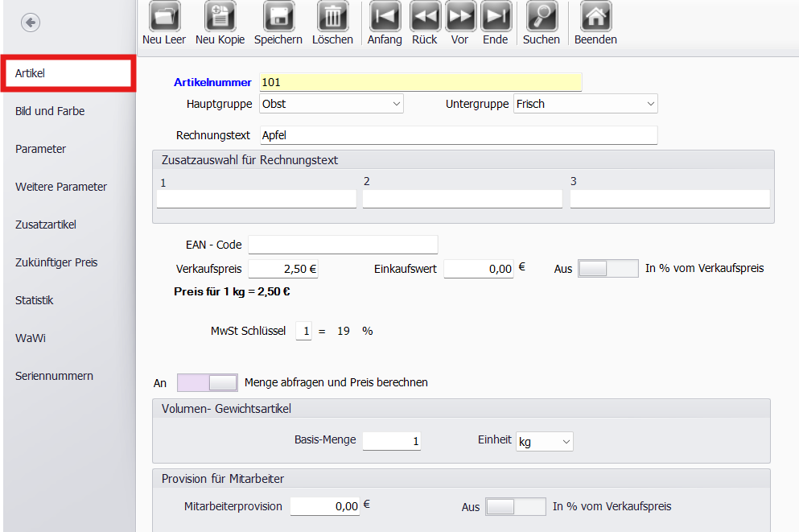Image resolution: width=799 pixels, height=532 pixels.
Task: Click the Neu Leer folder icon
Action: (x=164, y=17)
